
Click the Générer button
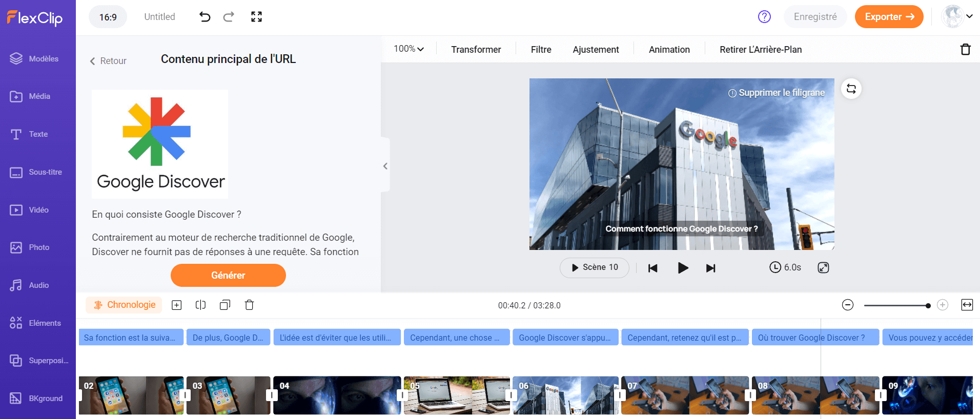coord(228,276)
